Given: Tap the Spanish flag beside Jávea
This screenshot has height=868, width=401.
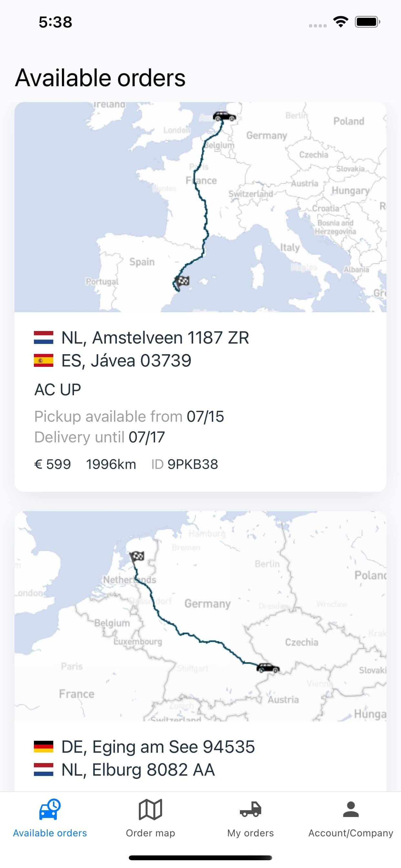Looking at the screenshot, I should tap(44, 361).
